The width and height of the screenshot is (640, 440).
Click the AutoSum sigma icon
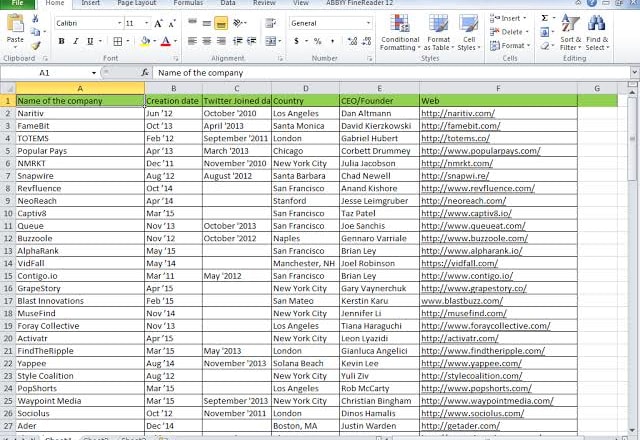click(x=544, y=18)
